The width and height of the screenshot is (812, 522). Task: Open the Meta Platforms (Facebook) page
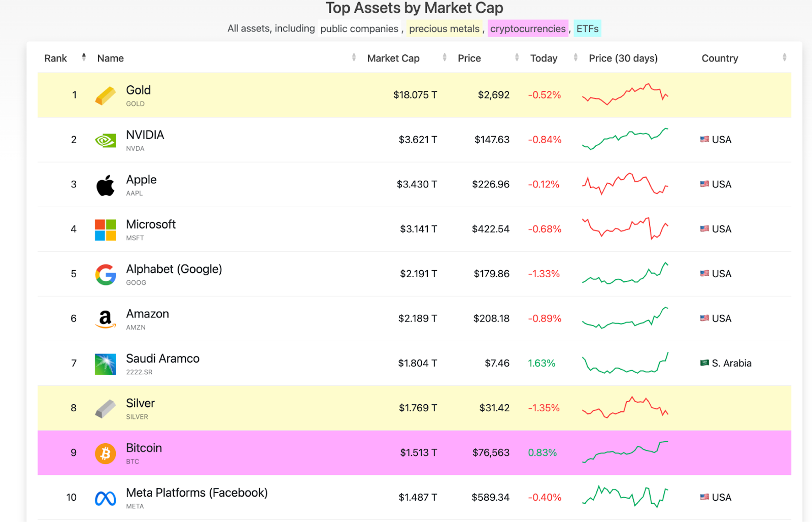coord(196,493)
